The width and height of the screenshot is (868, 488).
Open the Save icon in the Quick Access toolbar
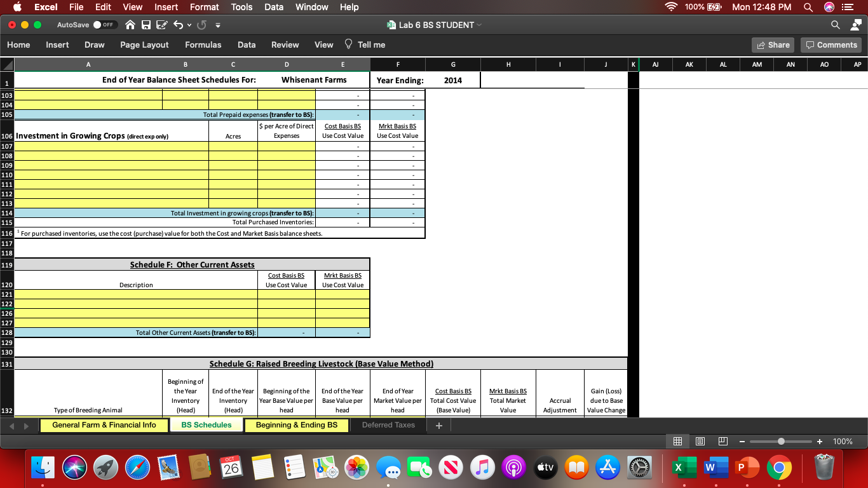click(x=147, y=24)
